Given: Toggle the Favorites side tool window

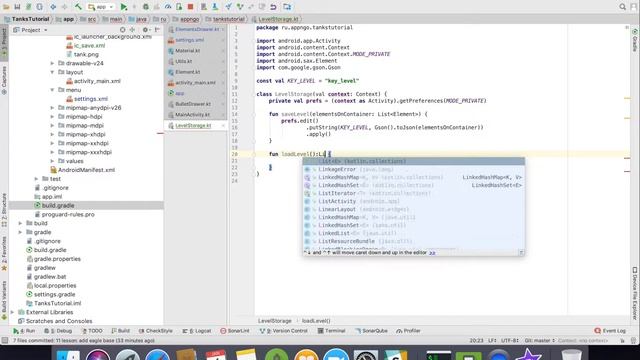Looking at the screenshot, I should [x=4, y=253].
